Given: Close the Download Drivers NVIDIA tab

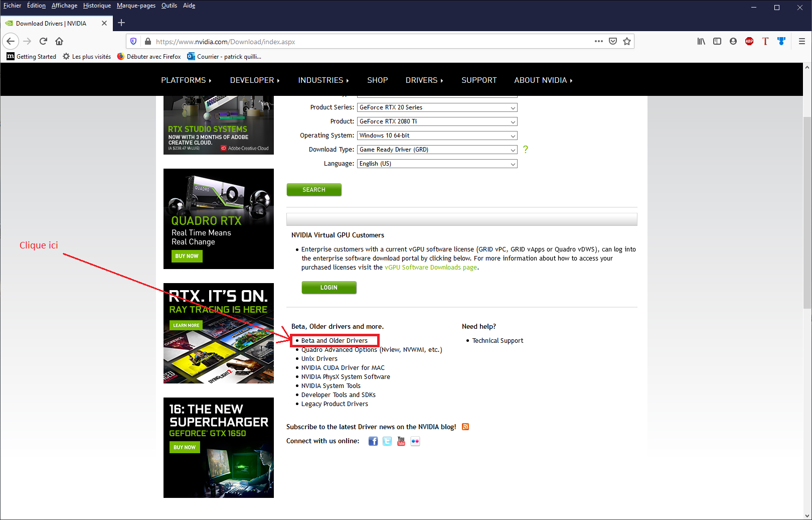Looking at the screenshot, I should [104, 23].
